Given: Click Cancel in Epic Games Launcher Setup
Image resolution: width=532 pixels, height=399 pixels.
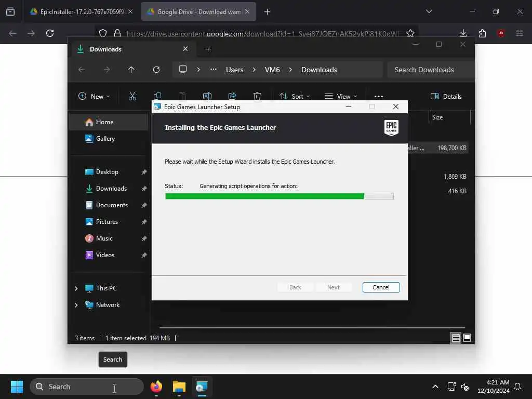Looking at the screenshot, I should (381, 287).
